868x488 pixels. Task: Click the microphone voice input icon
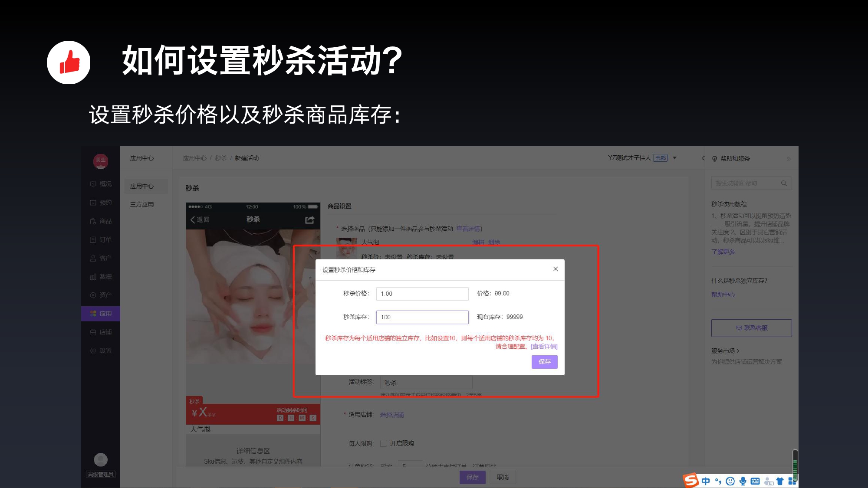(743, 481)
